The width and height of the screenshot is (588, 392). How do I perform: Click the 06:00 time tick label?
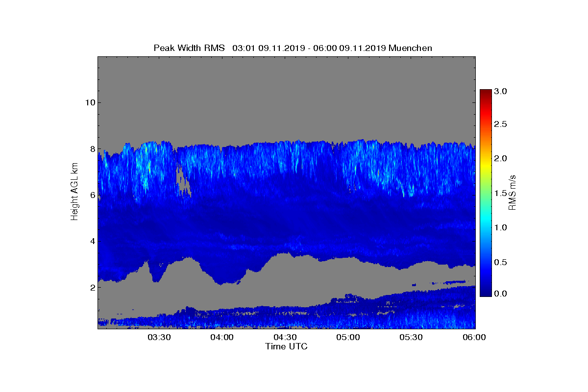(x=474, y=337)
